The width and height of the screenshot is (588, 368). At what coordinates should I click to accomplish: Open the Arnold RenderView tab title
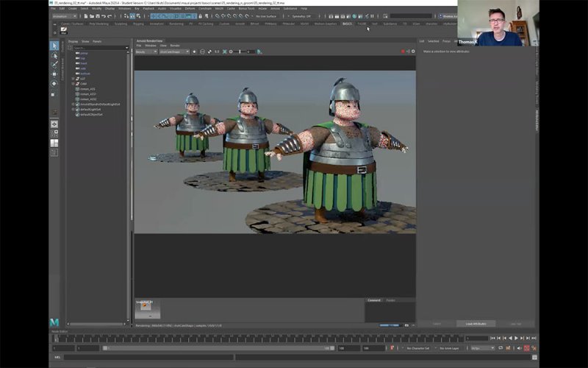point(149,40)
